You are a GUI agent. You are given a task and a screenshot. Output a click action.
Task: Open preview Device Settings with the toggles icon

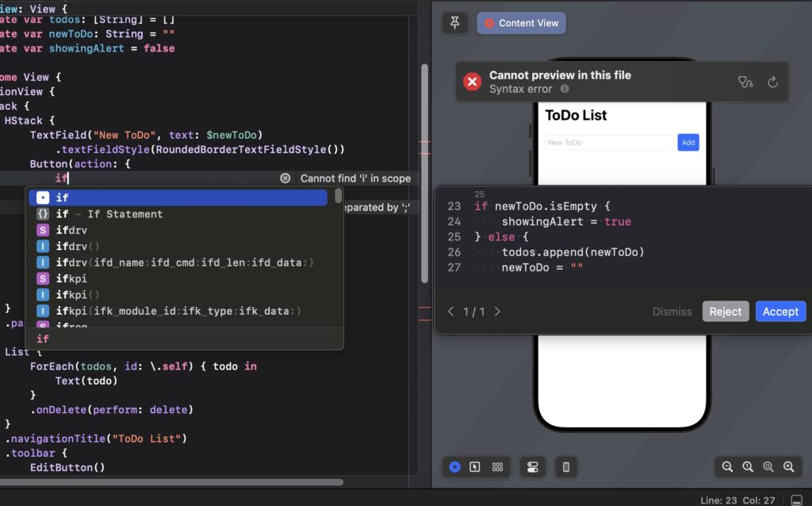click(533, 467)
